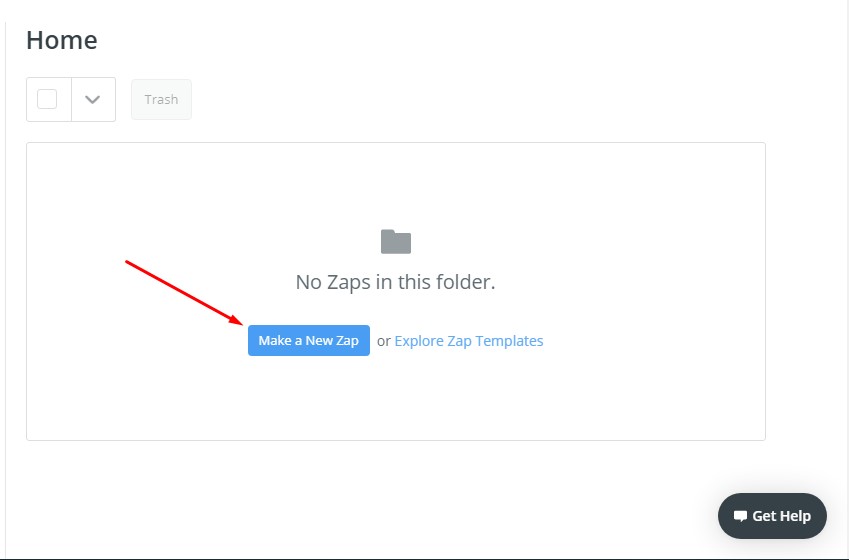This screenshot has width=849, height=560.
Task: Click the speech bubble icon in Get Help
Action: point(740,516)
